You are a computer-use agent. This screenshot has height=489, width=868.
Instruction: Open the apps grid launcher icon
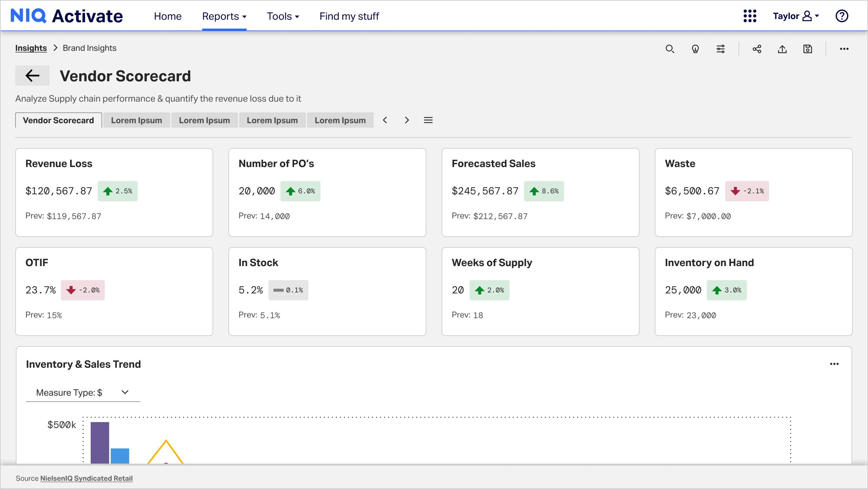coord(750,16)
